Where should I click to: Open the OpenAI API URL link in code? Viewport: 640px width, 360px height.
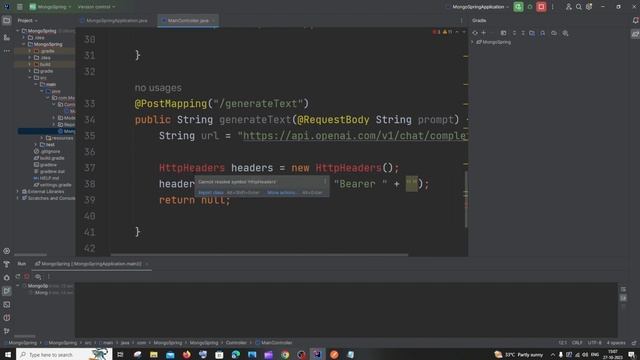[x=355, y=136]
